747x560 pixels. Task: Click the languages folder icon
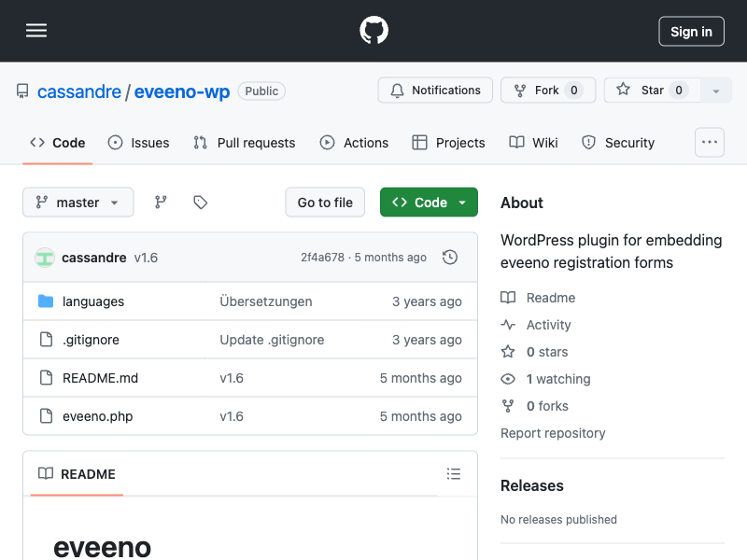46,301
